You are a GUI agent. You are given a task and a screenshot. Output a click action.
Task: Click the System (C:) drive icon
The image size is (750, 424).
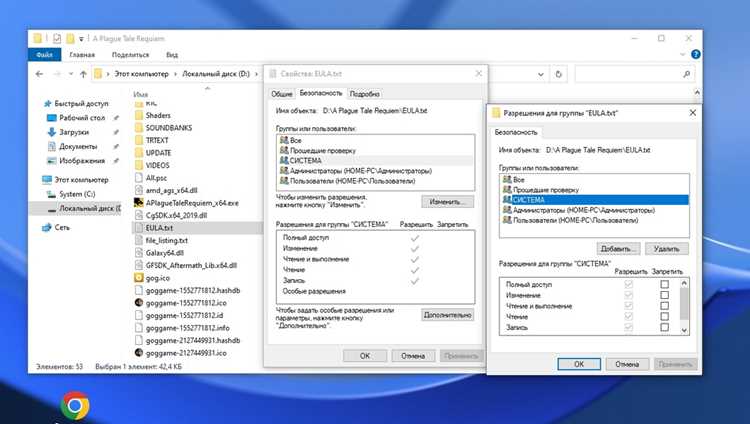click(52, 194)
